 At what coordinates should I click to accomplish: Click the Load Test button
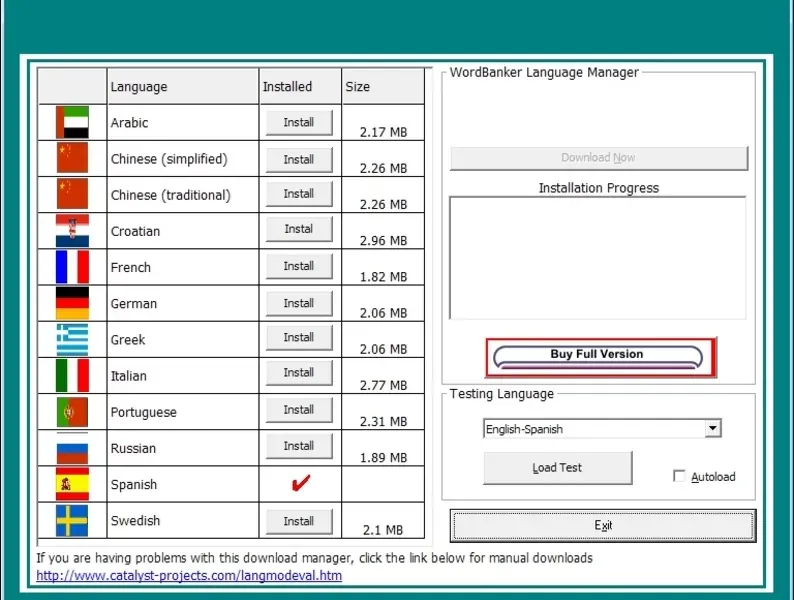click(x=558, y=468)
